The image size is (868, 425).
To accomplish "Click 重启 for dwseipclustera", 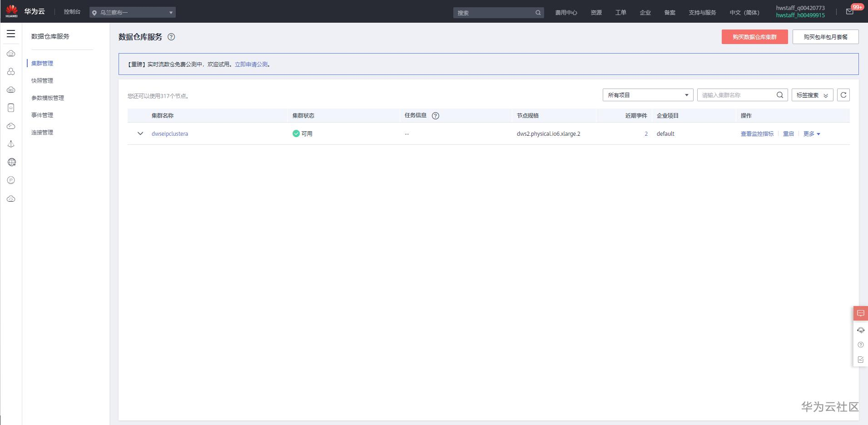I will [789, 134].
